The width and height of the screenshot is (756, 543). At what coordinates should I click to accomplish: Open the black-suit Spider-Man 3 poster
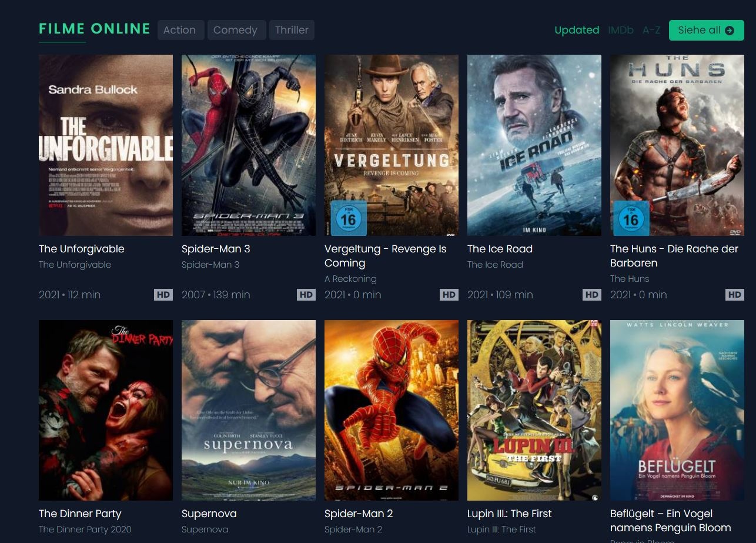pyautogui.click(x=249, y=145)
